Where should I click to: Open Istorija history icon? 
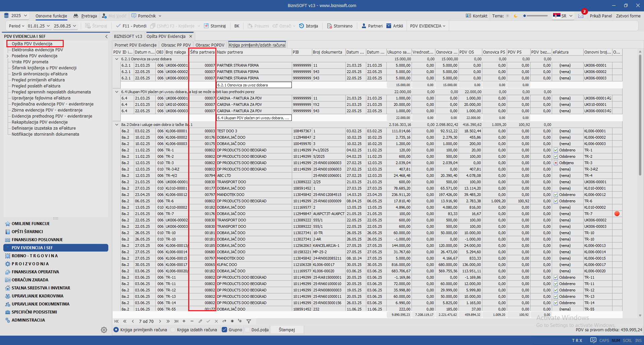click(302, 26)
